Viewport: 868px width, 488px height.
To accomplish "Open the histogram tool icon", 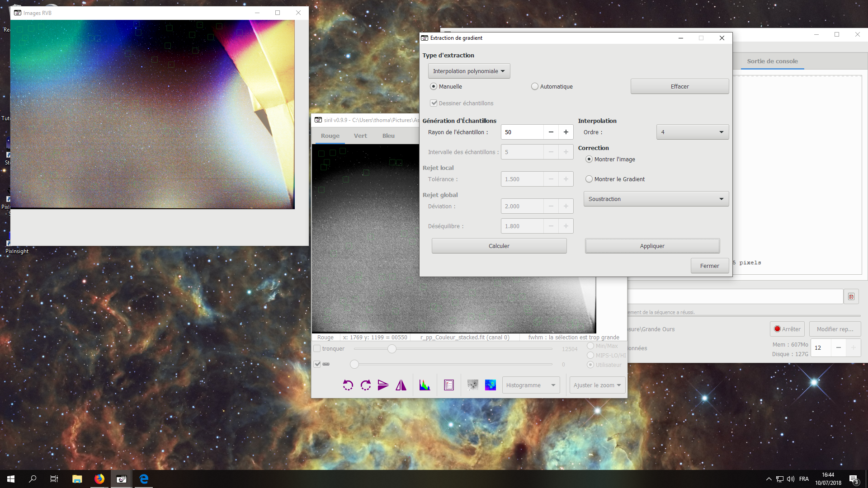I will tap(425, 385).
